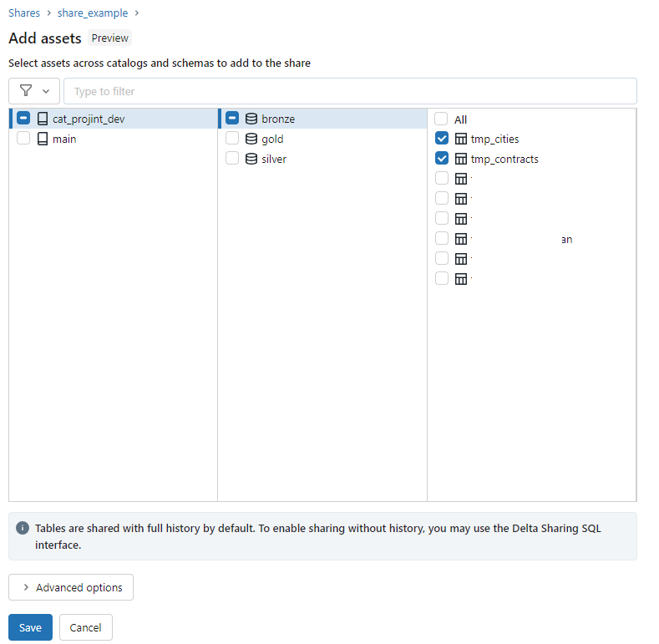
Task: Check the checkbox on the row ending in 'an'
Action: (x=442, y=238)
